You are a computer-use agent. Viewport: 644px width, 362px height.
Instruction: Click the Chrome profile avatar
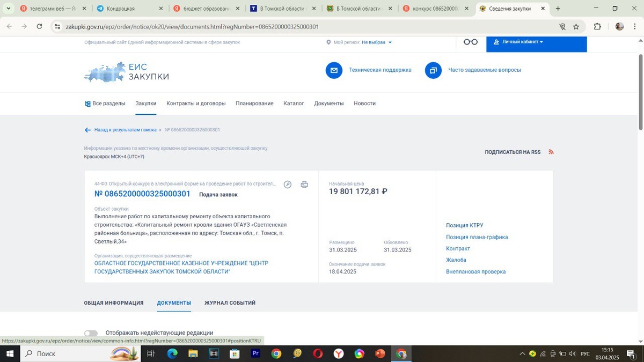(619, 26)
